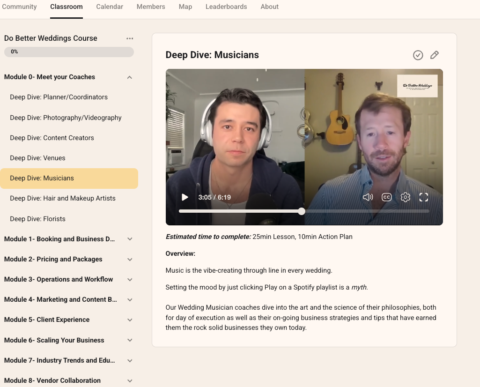The height and width of the screenshot is (387, 480).
Task: Open Deep Dive: Venues lesson
Action: tap(37, 158)
